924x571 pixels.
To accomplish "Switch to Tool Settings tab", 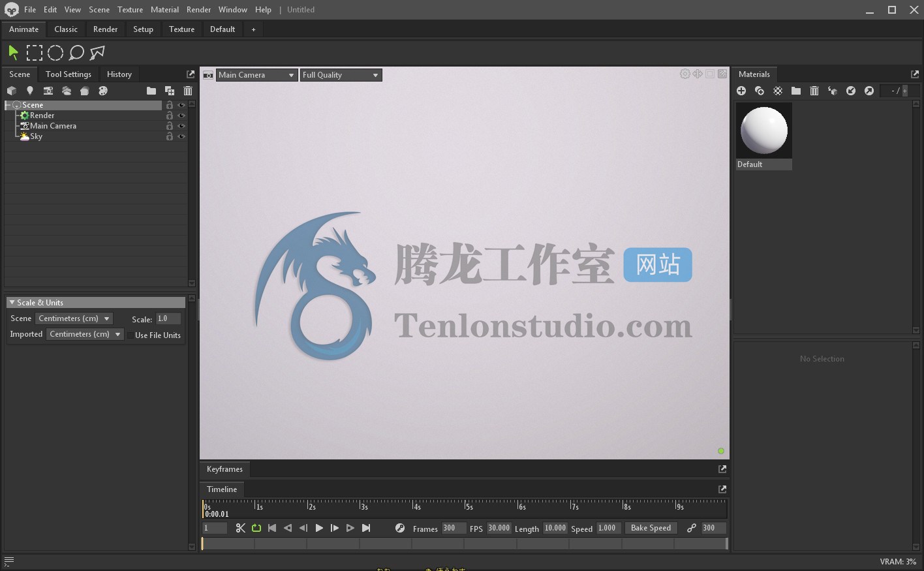I will pyautogui.click(x=69, y=74).
